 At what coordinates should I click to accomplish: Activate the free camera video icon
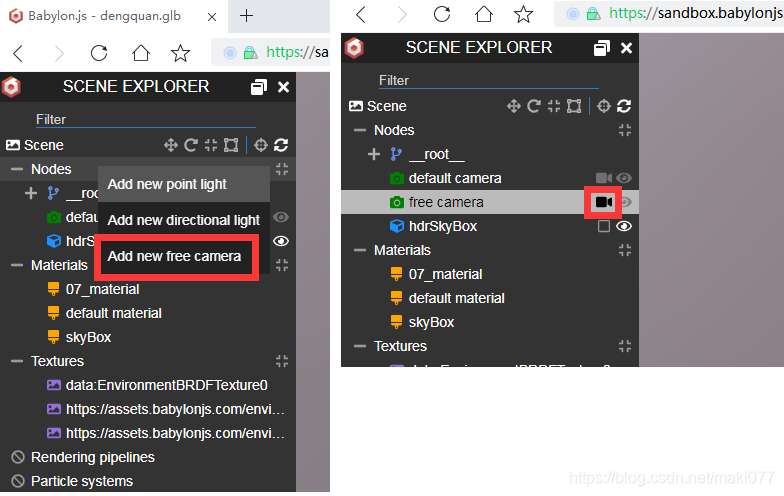604,202
